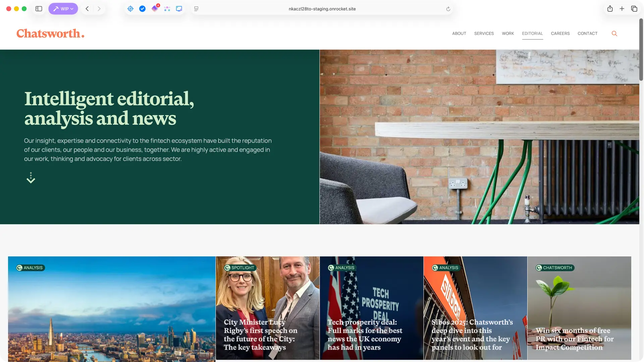The height and width of the screenshot is (362, 644).
Task: Click the orange search magnifier icon
Action: [x=614, y=34]
